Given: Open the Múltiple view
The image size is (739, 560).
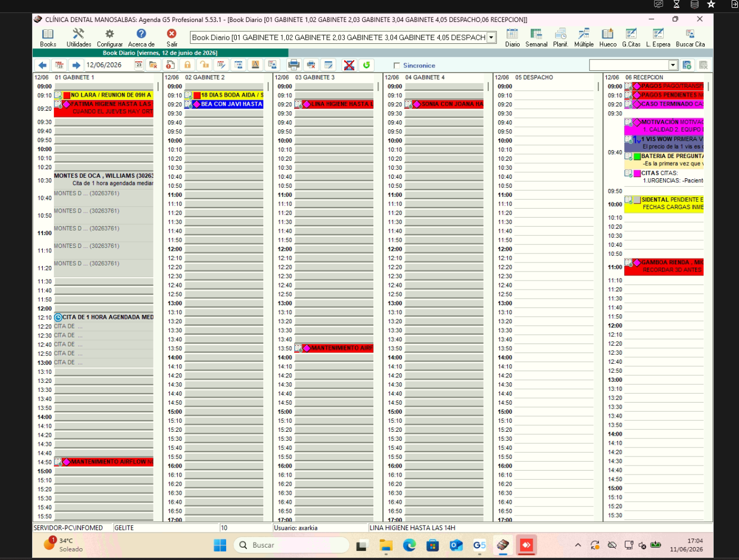Looking at the screenshot, I should (584, 38).
